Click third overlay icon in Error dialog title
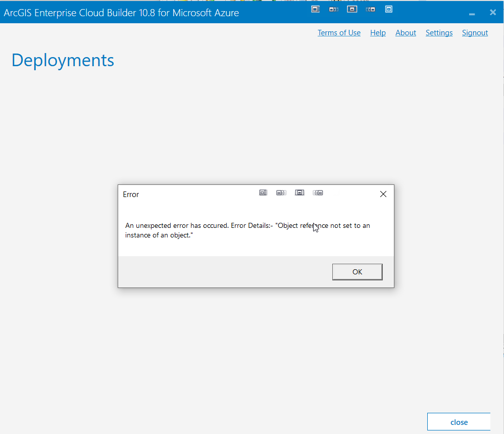Viewport: 504px width, 434px height. click(x=299, y=192)
